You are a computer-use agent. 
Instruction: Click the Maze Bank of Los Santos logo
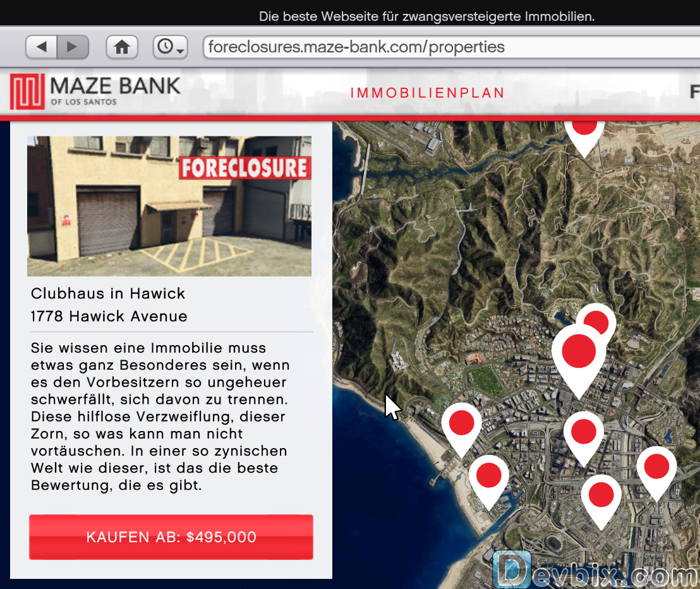point(95,92)
